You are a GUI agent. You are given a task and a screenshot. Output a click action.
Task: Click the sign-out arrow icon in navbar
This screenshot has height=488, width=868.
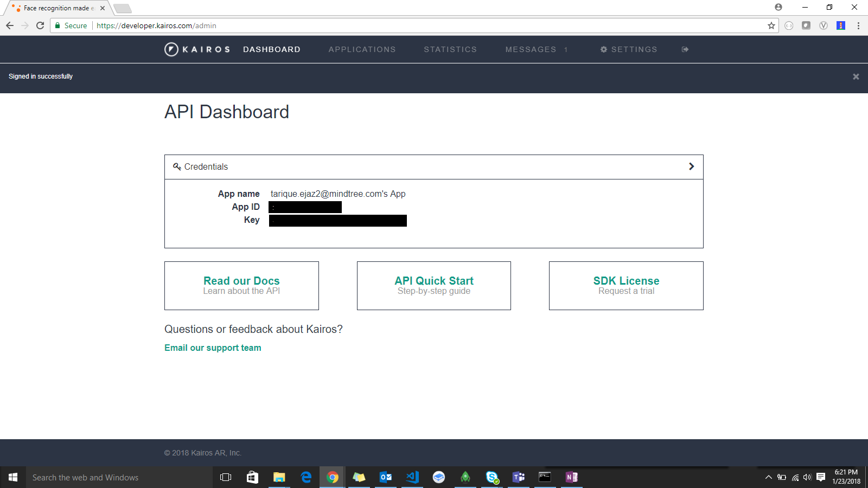[685, 49]
